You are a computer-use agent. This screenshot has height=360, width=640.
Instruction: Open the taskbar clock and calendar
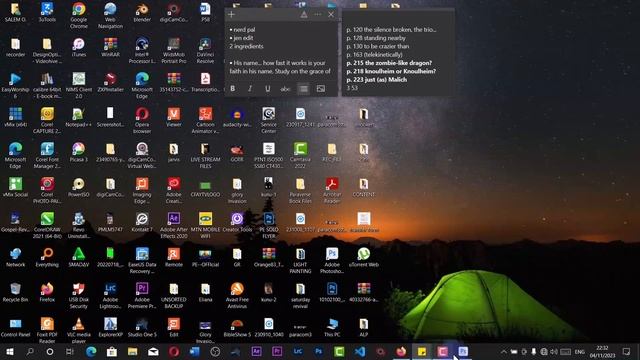click(x=602, y=351)
